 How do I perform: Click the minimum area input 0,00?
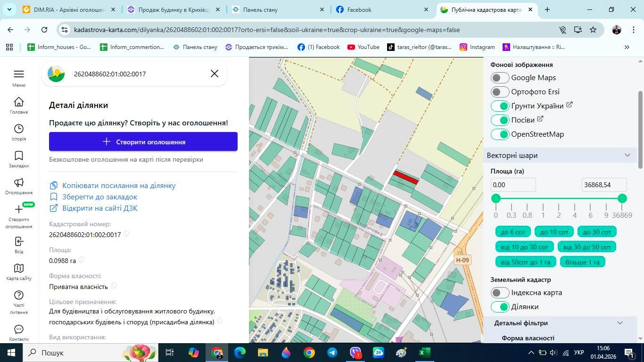tap(513, 185)
